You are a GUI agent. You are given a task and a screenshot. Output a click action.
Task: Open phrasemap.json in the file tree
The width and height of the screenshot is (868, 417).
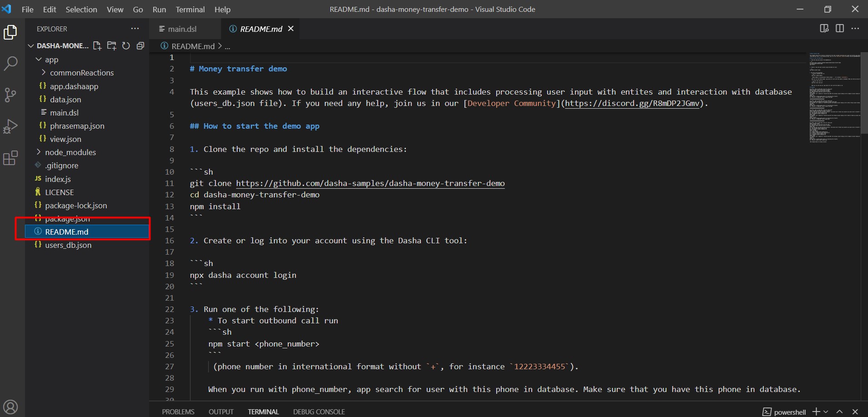click(x=87, y=126)
